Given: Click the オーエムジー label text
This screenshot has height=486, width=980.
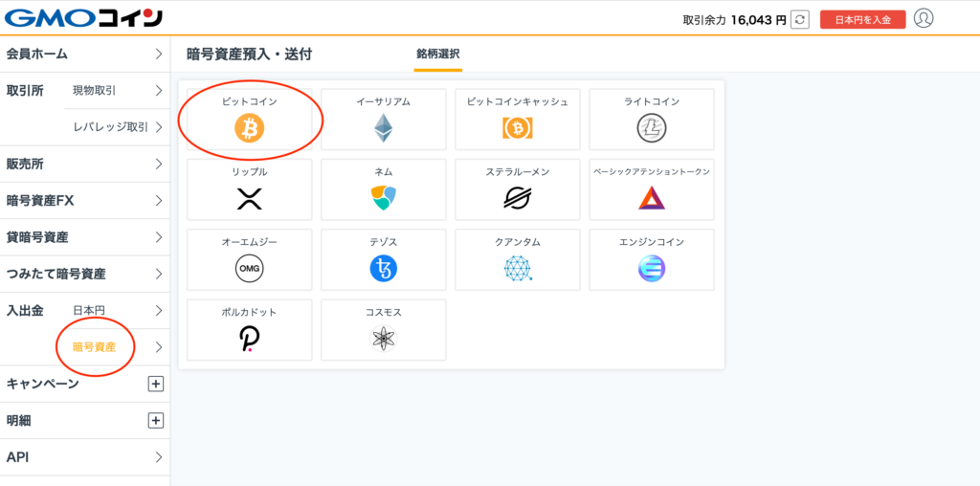Looking at the screenshot, I should point(250,242).
